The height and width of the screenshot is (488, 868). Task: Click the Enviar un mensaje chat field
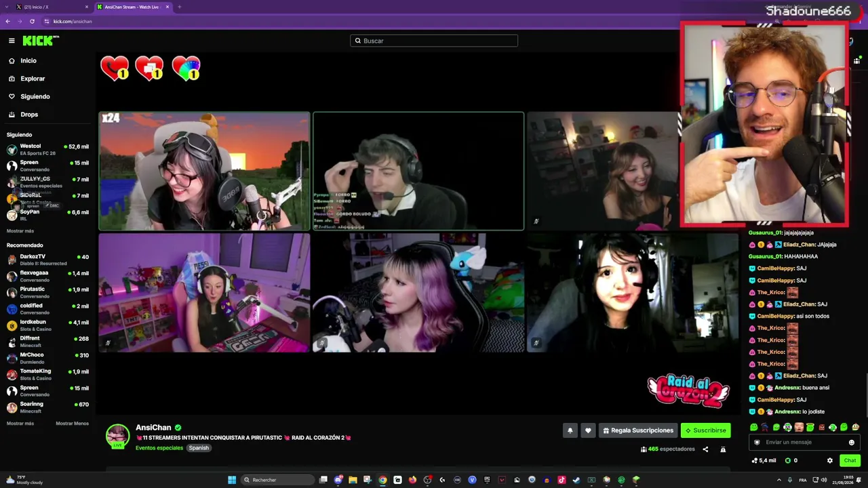804,443
